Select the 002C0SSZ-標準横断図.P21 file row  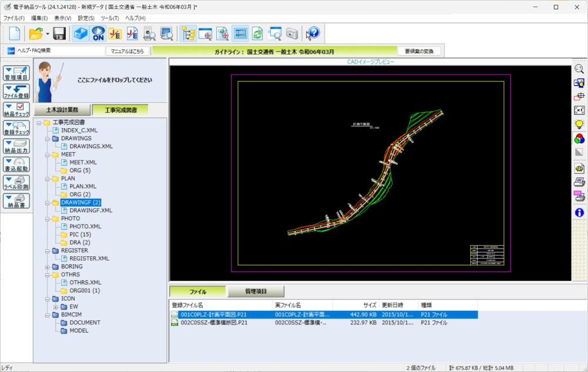click(214, 323)
